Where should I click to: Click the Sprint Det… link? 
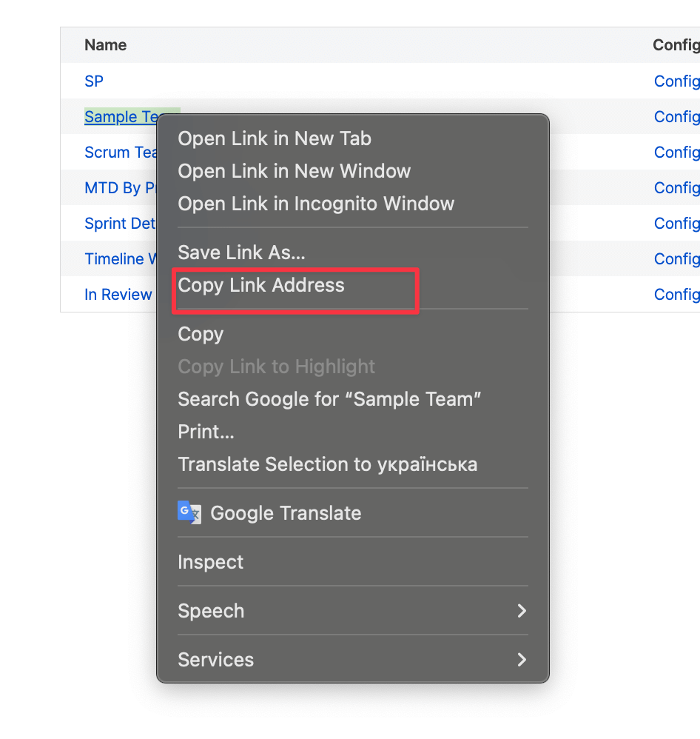(119, 223)
